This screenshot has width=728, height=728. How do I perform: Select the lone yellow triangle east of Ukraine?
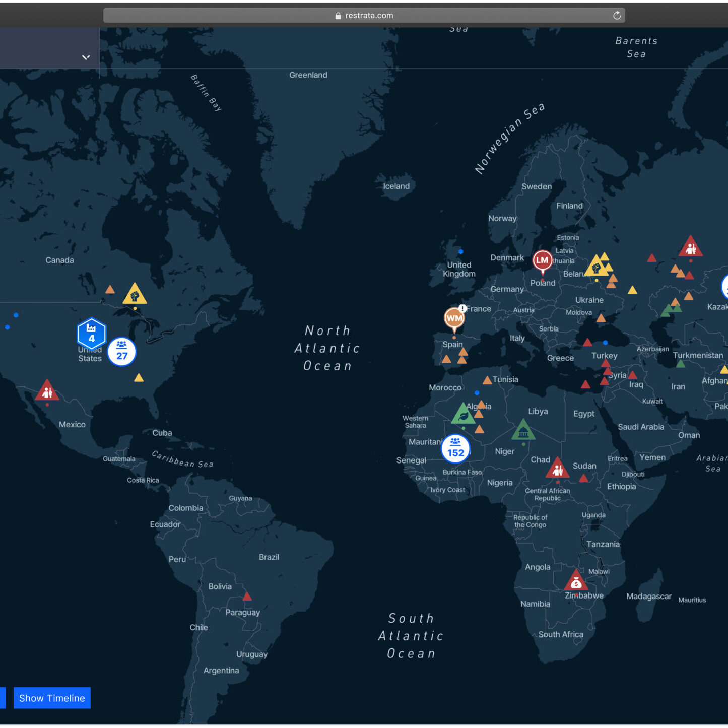[x=632, y=290]
